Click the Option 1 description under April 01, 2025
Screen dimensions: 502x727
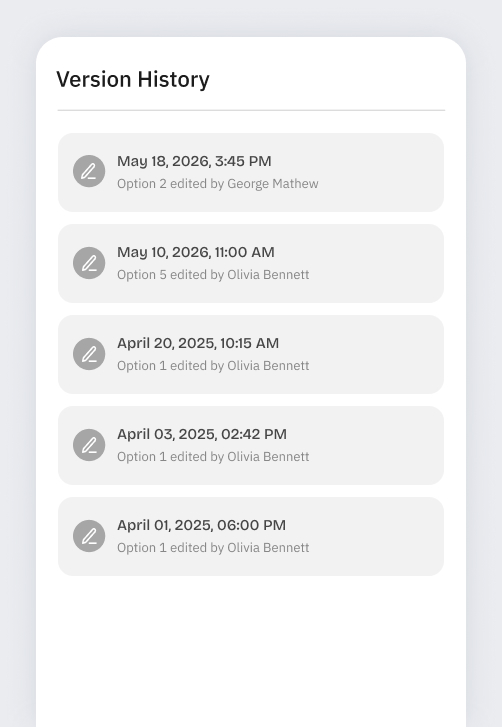coord(213,548)
